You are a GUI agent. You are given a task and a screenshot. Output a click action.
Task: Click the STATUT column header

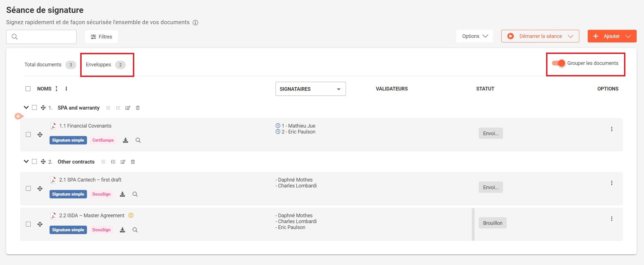point(485,89)
